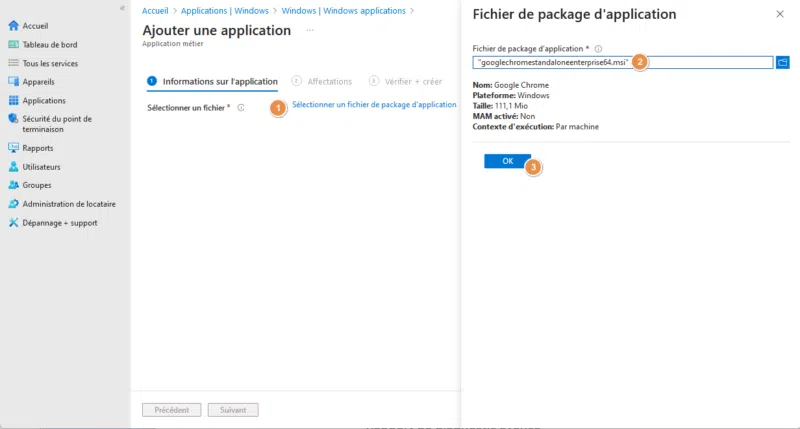Viewport: 800px width, 429px height.
Task: Click info icon next to Sélectionner un fichier
Action: [242, 107]
